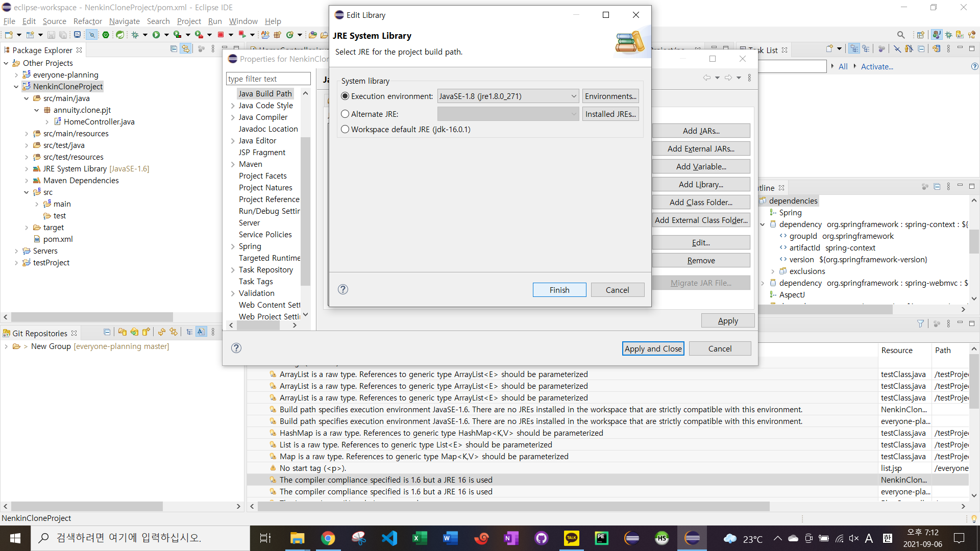Click the Debug bug icon in toolbar
Screen dimensions: 980x551
pos(135,35)
